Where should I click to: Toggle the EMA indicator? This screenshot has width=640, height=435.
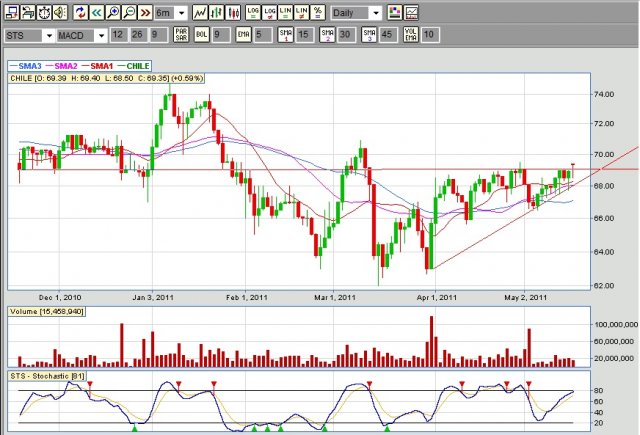pos(243,34)
